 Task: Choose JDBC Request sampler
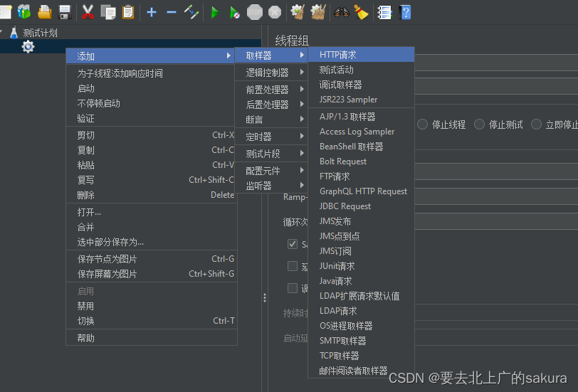pyautogui.click(x=362, y=206)
